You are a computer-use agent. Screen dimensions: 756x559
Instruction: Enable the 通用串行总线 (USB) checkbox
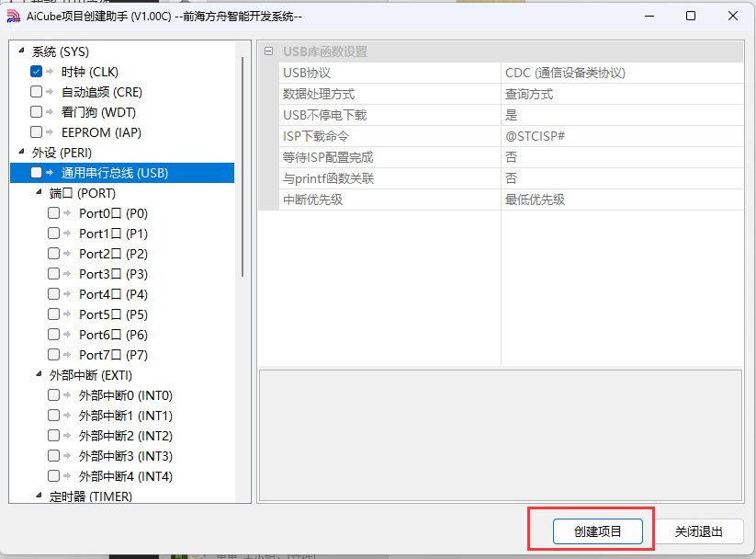coord(36,172)
